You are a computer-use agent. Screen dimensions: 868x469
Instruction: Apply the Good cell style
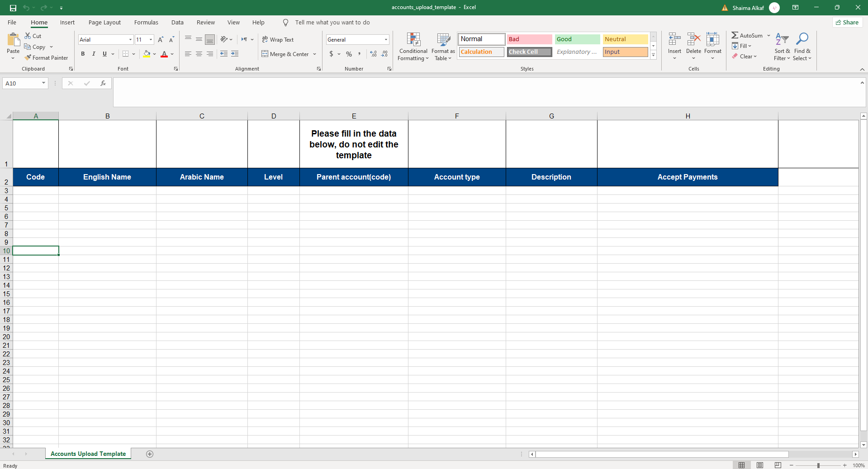(577, 39)
